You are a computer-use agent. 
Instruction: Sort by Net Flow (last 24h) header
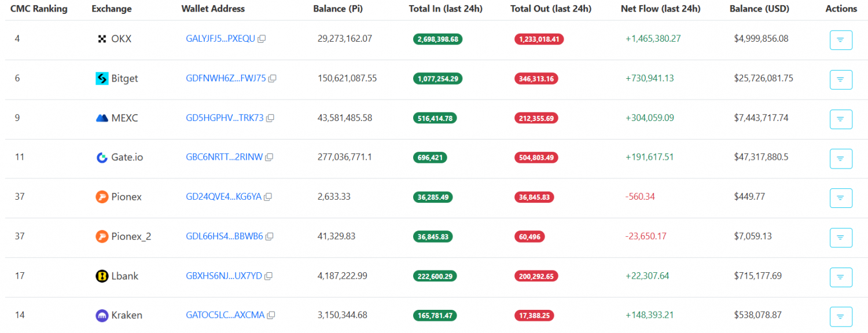click(660, 9)
